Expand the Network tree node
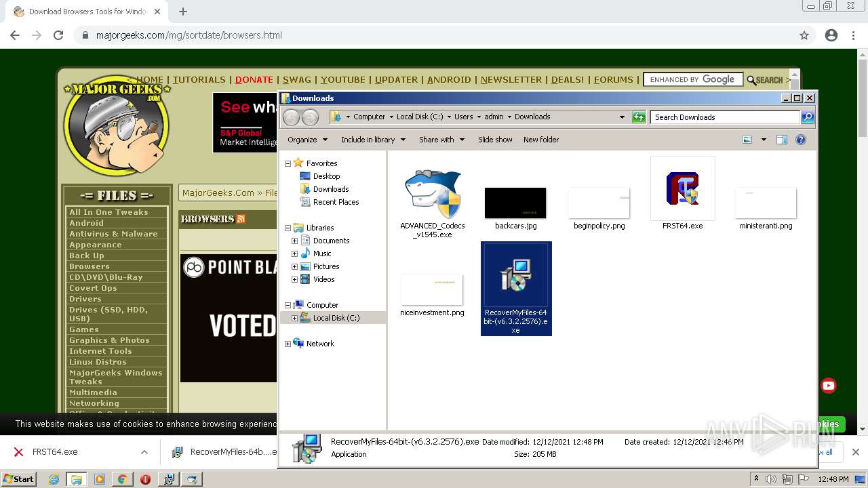This screenshot has width=868, height=488. click(288, 344)
